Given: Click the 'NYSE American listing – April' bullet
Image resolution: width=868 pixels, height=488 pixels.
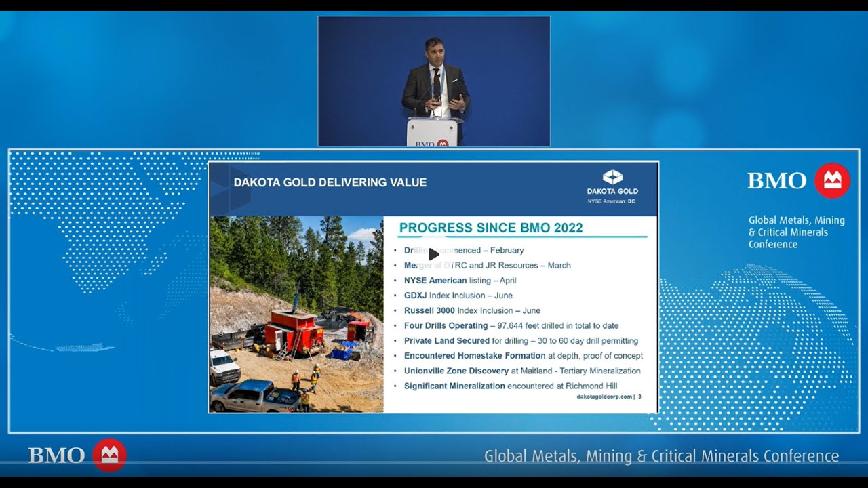Looking at the screenshot, I should (460, 281).
